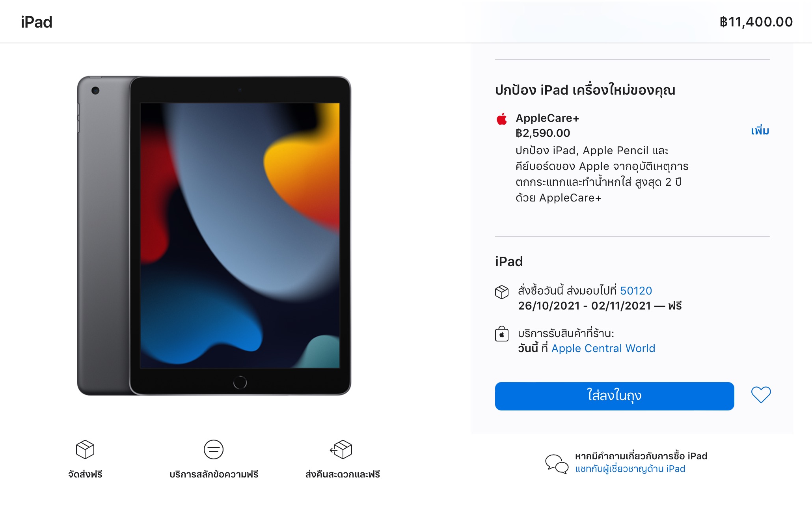Click the delivery box icon beside shipping info
This screenshot has height=511, width=812.
(502, 292)
